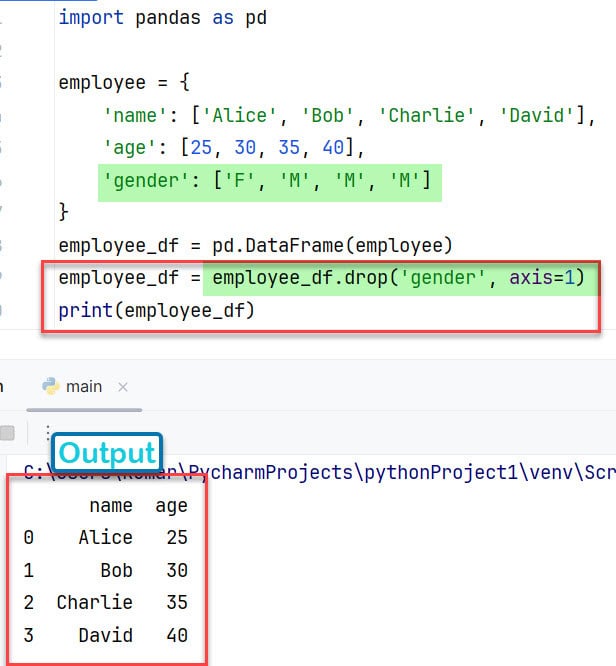This screenshot has width=616, height=666.
Task: Click the 'gender' key in the dictionary definition
Action: (x=146, y=181)
